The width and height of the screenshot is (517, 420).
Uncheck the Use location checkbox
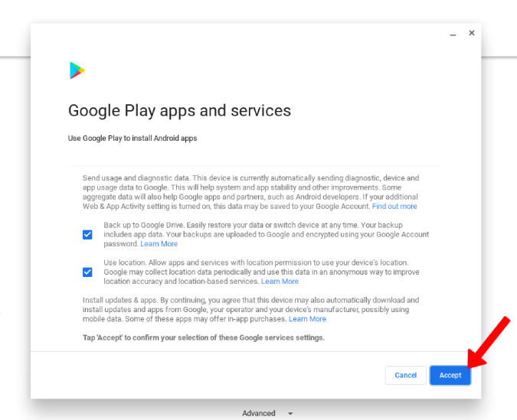coord(87,272)
